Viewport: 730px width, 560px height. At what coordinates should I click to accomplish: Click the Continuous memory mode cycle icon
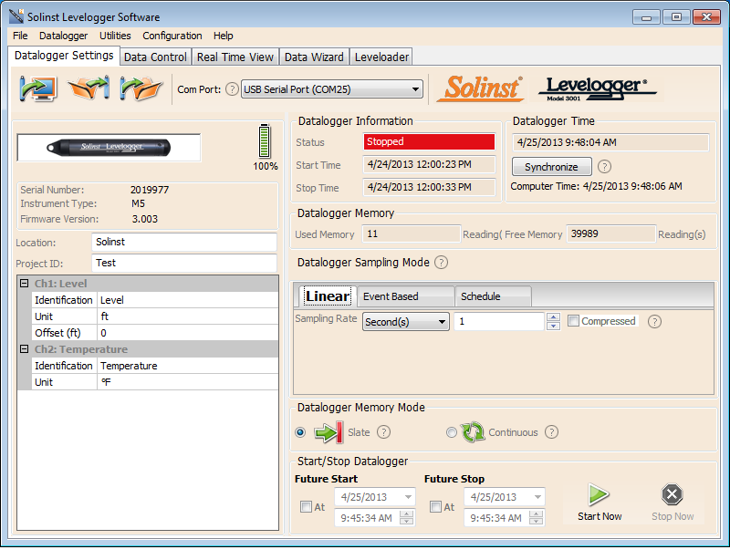473,432
